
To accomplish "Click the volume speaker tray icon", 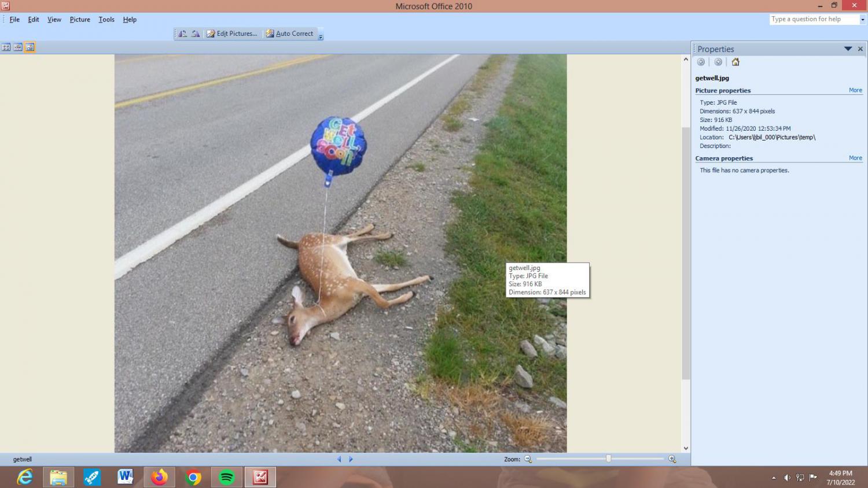I will (787, 478).
